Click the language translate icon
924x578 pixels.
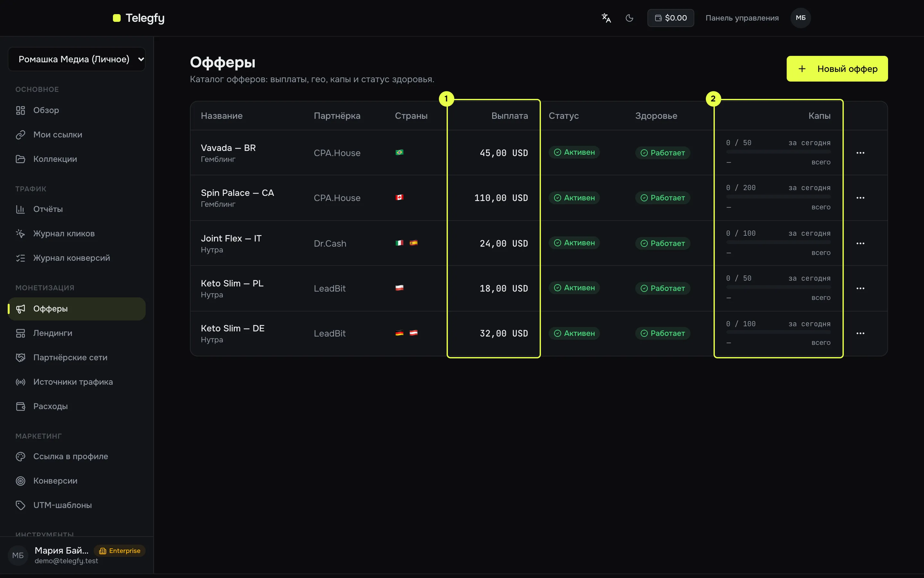tap(606, 18)
